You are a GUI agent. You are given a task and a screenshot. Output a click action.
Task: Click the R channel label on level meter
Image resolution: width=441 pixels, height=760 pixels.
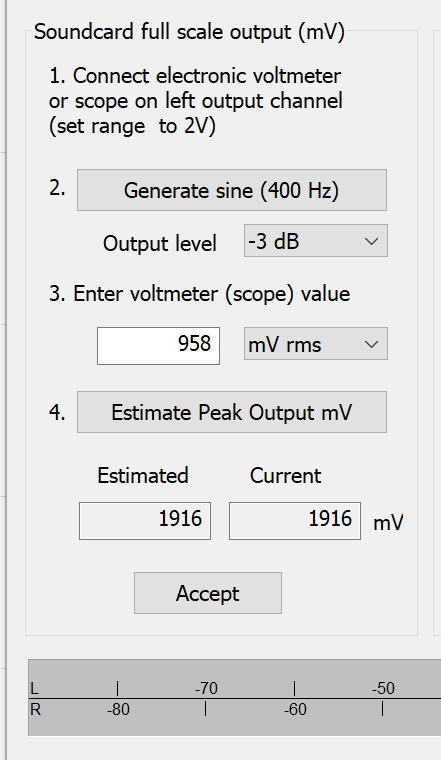35,710
